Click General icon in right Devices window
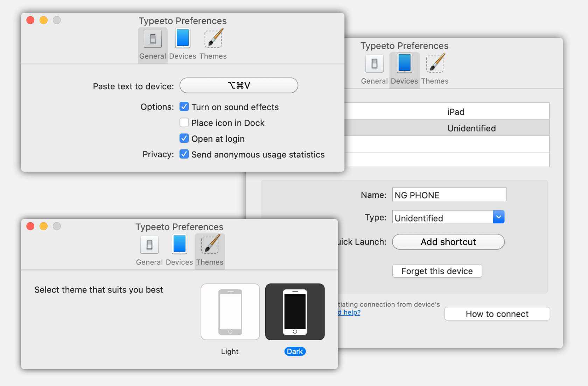588x386 pixels. coord(374,63)
